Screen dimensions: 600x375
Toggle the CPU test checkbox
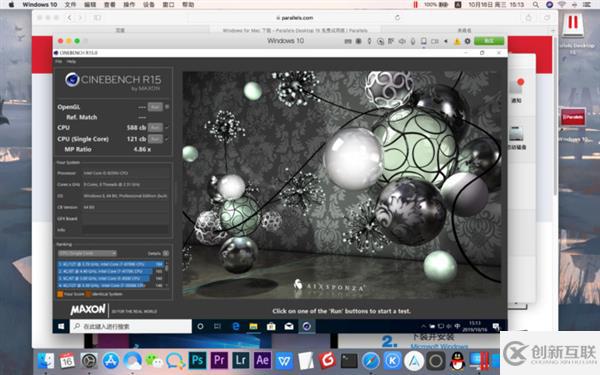(x=167, y=127)
